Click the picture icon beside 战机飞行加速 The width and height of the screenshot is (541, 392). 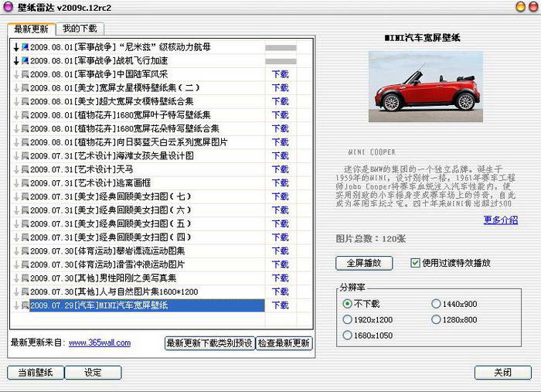coord(26,60)
